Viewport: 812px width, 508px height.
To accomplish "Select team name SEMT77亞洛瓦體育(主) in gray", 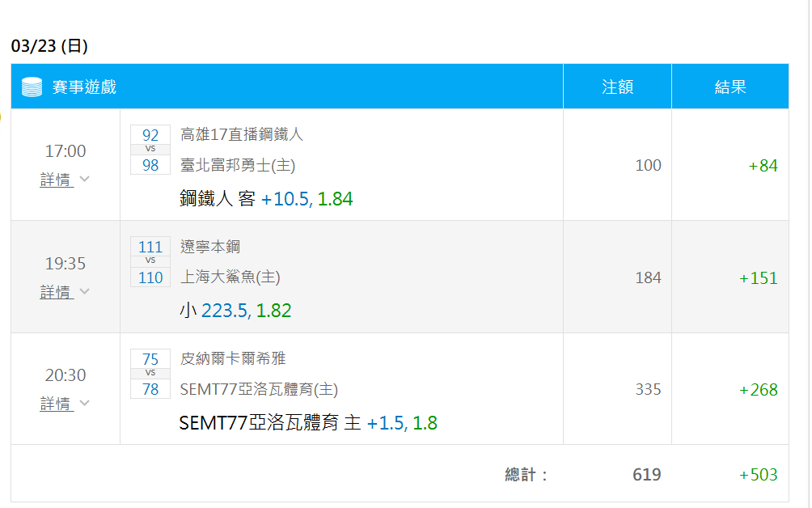I will click(259, 389).
